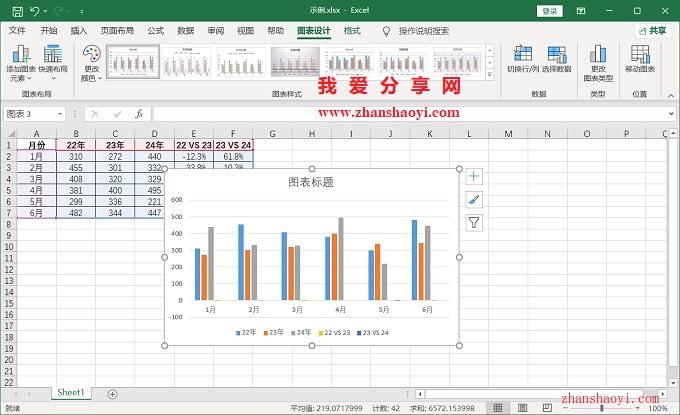
Task: Open Chart Styles brush button beside chart
Action: [x=474, y=199]
